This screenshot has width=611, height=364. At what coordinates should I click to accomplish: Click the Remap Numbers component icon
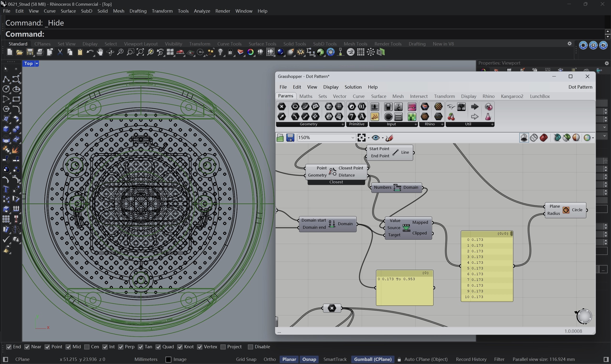click(x=406, y=228)
